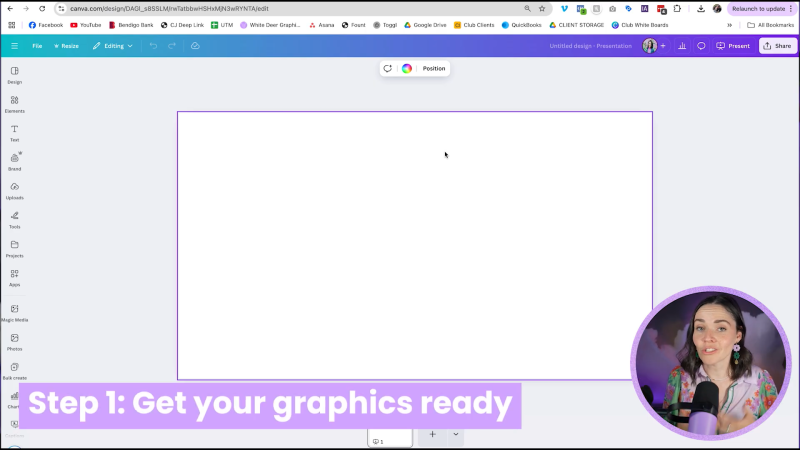Click the browser forward arrow
Screen dimensions: 800x450
[x=26, y=9]
